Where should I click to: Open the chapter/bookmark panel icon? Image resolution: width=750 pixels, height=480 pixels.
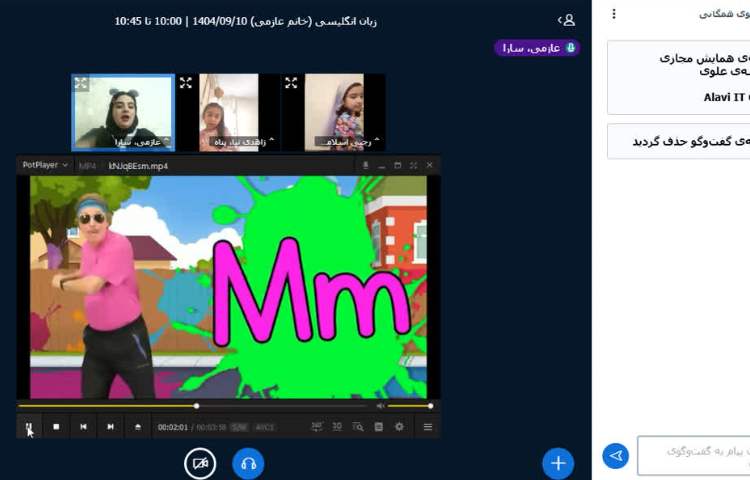[x=378, y=426]
